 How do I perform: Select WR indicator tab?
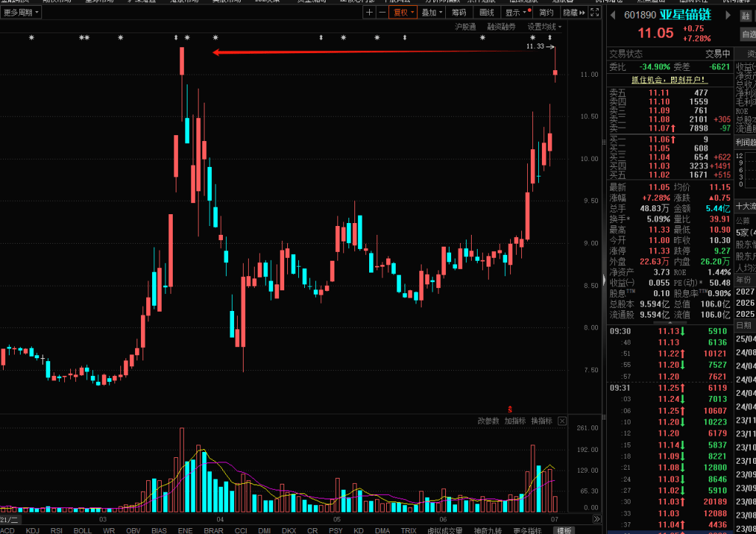tap(109, 530)
